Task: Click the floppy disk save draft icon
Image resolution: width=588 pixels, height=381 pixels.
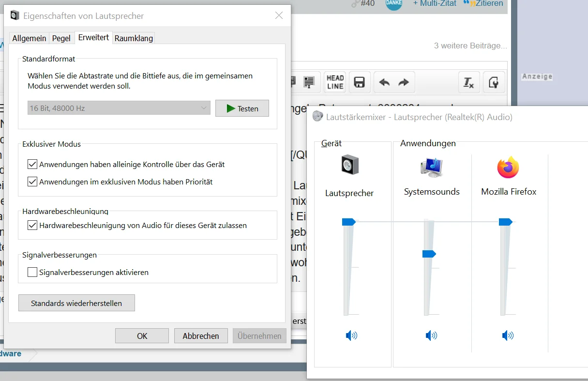Action: pyautogui.click(x=359, y=82)
